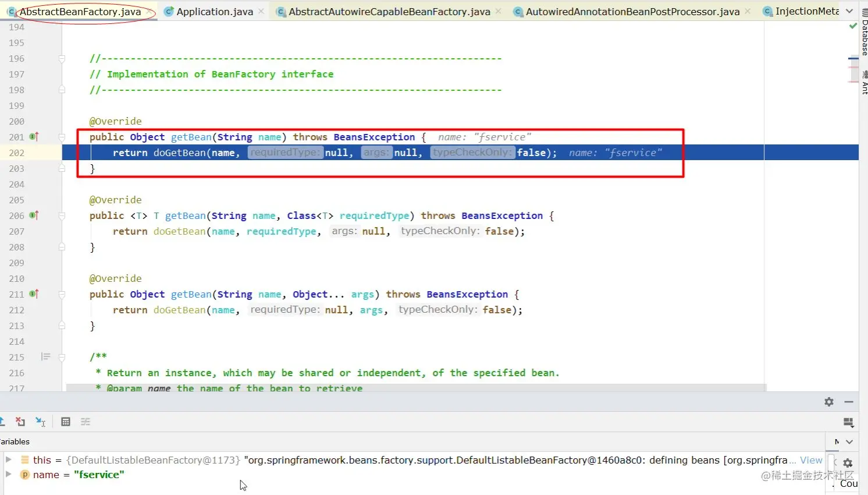This screenshot has width=868, height=495.
Task: Click the green inspection status checkmark
Action: (x=853, y=26)
